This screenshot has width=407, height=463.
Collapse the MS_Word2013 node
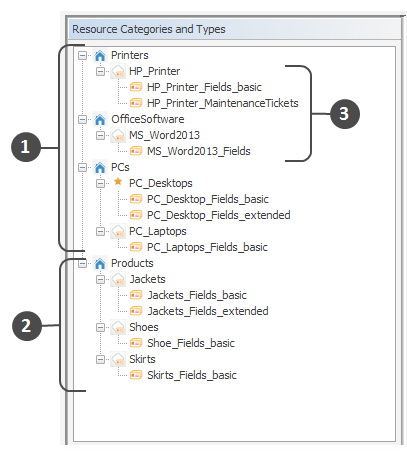[100, 135]
